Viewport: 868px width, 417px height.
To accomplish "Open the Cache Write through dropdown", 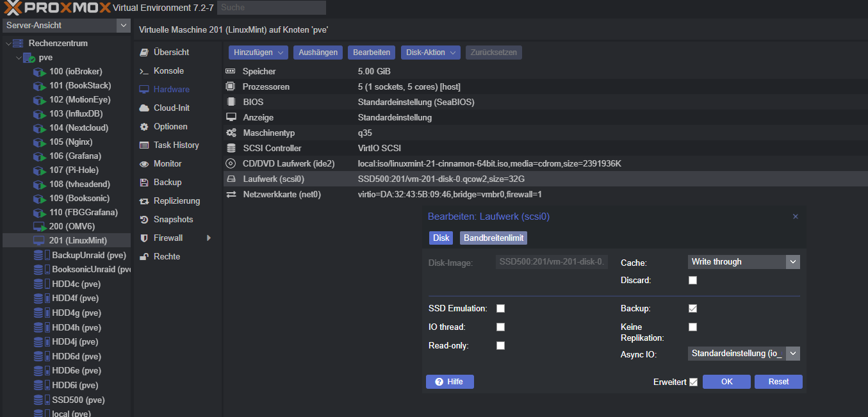I will coord(793,261).
